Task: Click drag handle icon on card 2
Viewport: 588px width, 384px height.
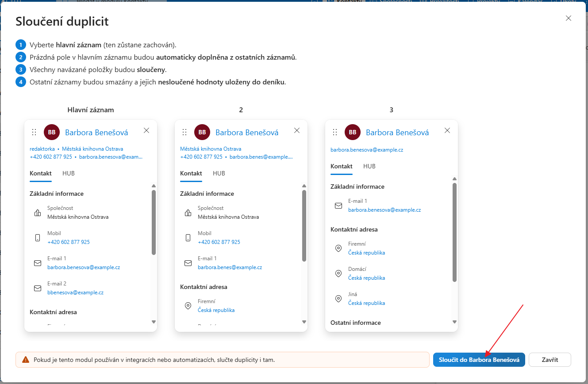Action: pyautogui.click(x=184, y=132)
